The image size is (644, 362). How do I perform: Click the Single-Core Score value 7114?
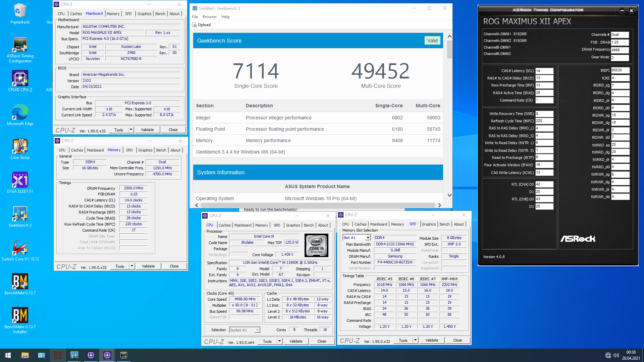(256, 71)
